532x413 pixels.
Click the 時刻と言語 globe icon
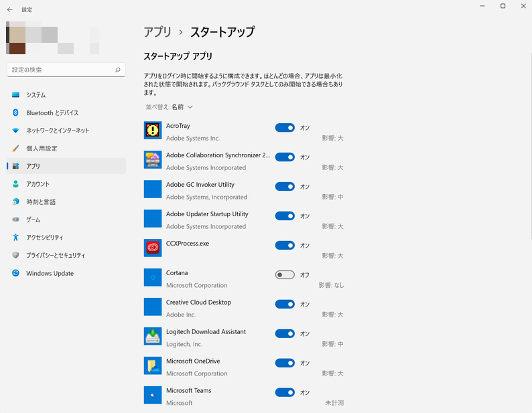click(15, 201)
